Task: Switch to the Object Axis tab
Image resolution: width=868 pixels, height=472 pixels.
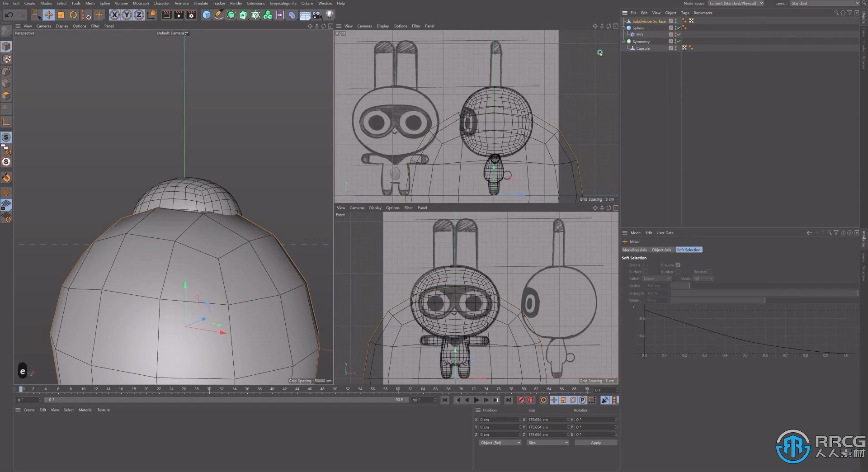Action: (661, 250)
